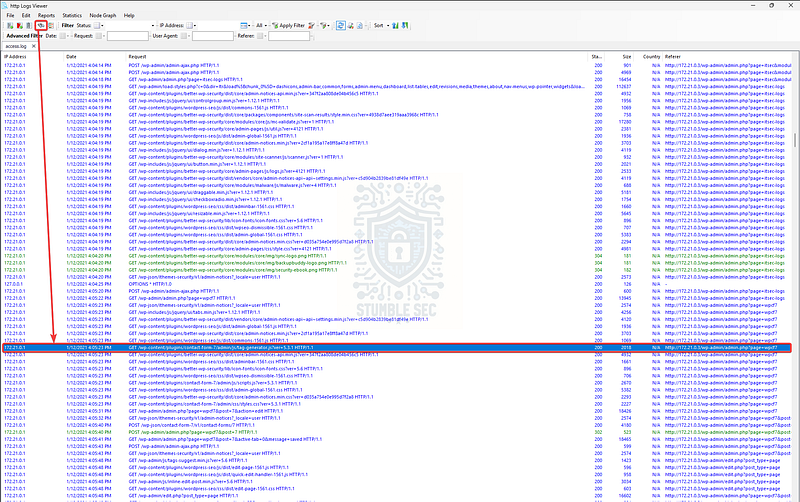Click the blue sort ascending arrow icon
Screen dimensions: 800x502
coord(395,26)
